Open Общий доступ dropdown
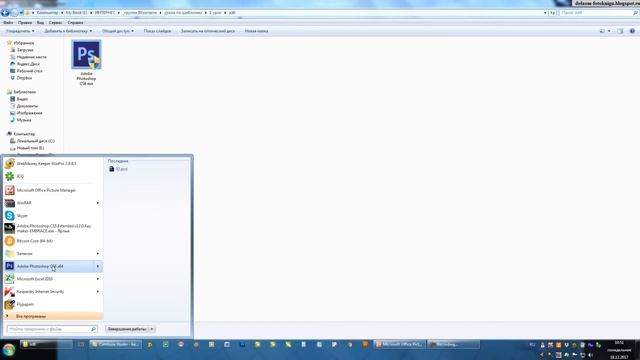The width and height of the screenshot is (640, 360). click(x=118, y=31)
